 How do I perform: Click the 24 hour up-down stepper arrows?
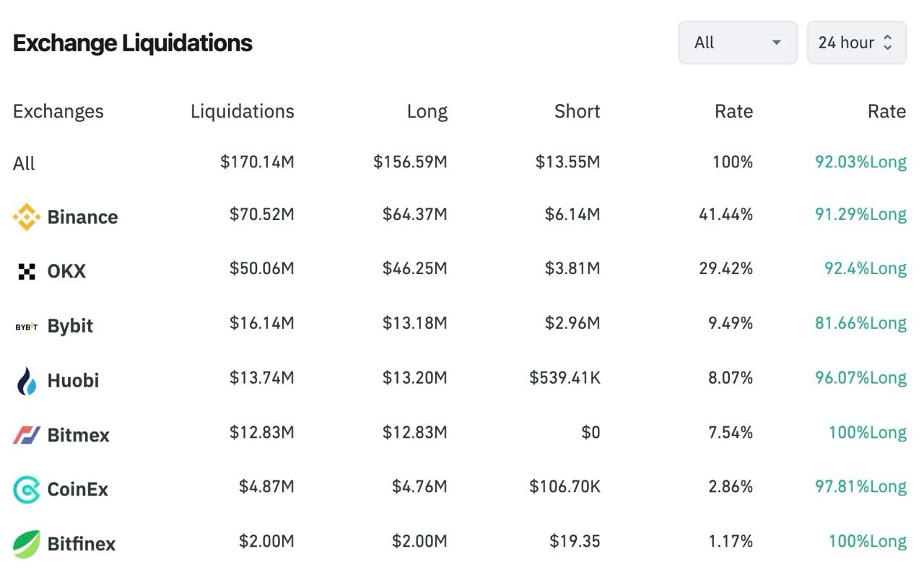point(888,43)
